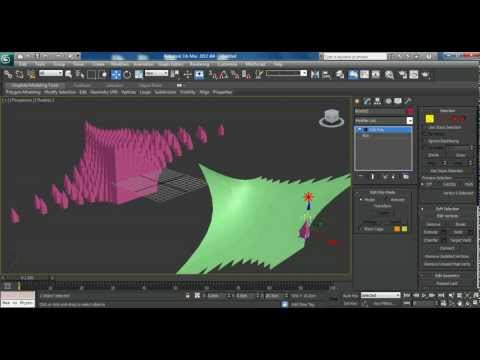Screen dimensions: 480x360
Task: Click the Shrink selection button
Action: click(433, 155)
